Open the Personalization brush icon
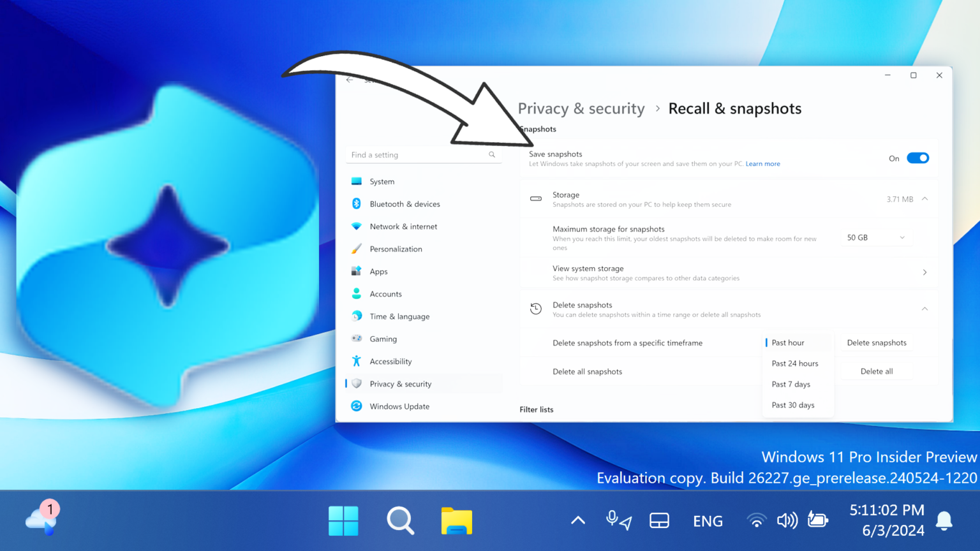 (357, 249)
